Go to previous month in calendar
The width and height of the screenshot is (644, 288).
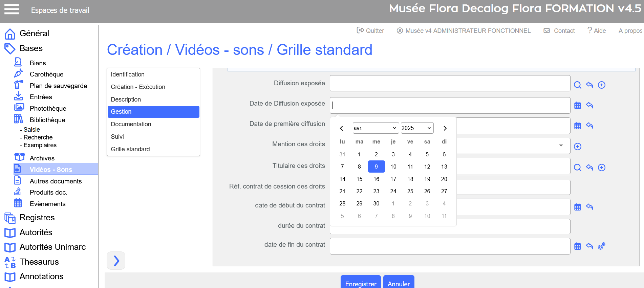(x=342, y=128)
